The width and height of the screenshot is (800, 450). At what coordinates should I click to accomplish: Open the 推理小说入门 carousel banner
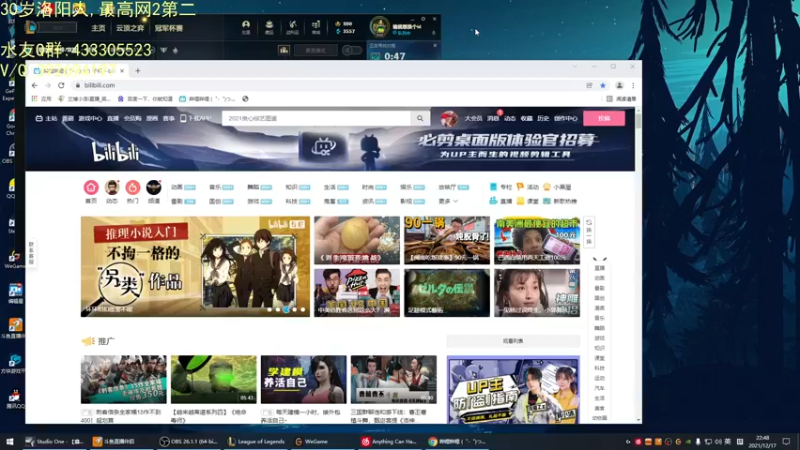click(x=195, y=266)
